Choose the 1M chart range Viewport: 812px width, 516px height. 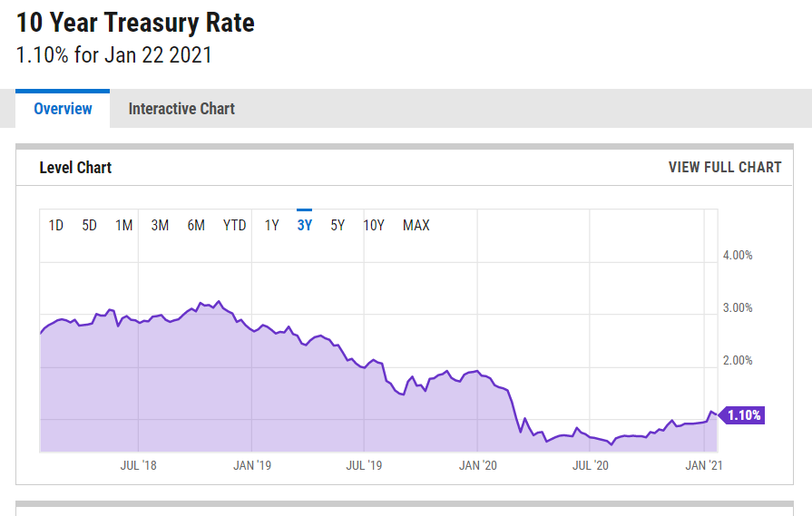click(124, 225)
